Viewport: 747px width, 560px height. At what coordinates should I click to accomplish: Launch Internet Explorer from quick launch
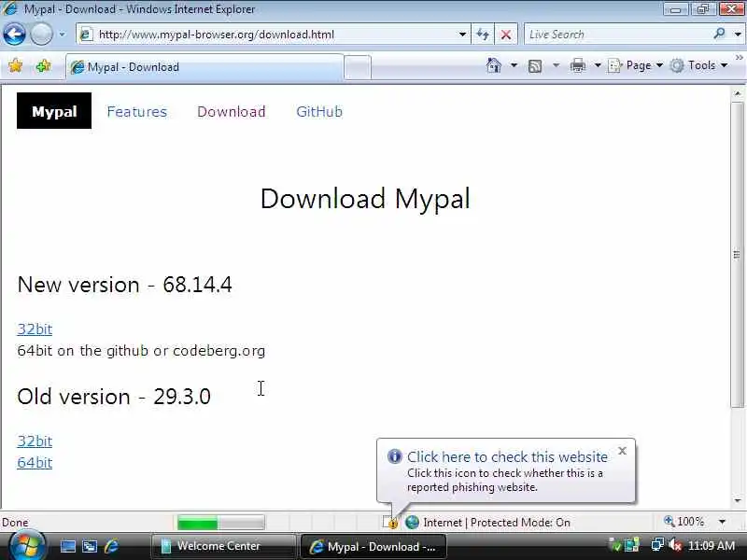pyautogui.click(x=111, y=546)
